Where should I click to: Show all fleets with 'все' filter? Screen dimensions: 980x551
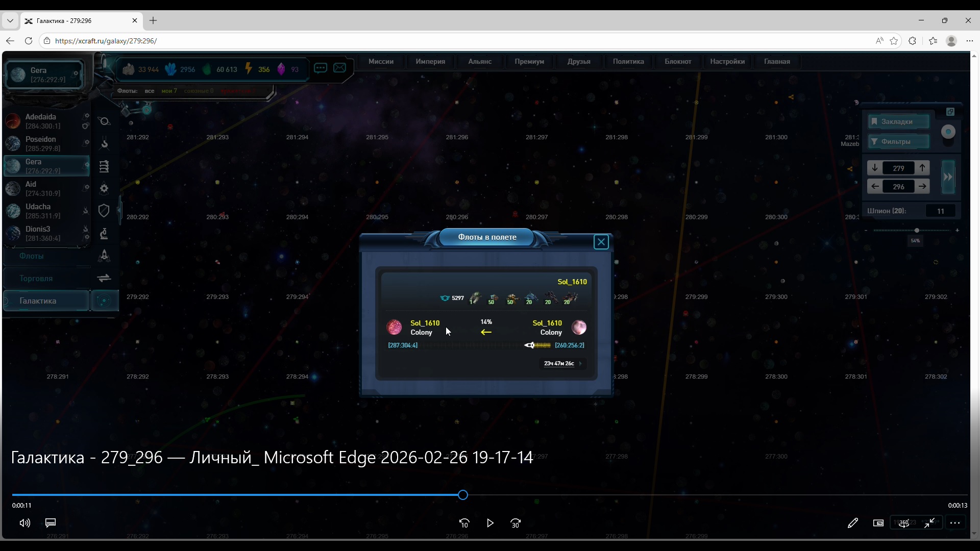coord(149,91)
